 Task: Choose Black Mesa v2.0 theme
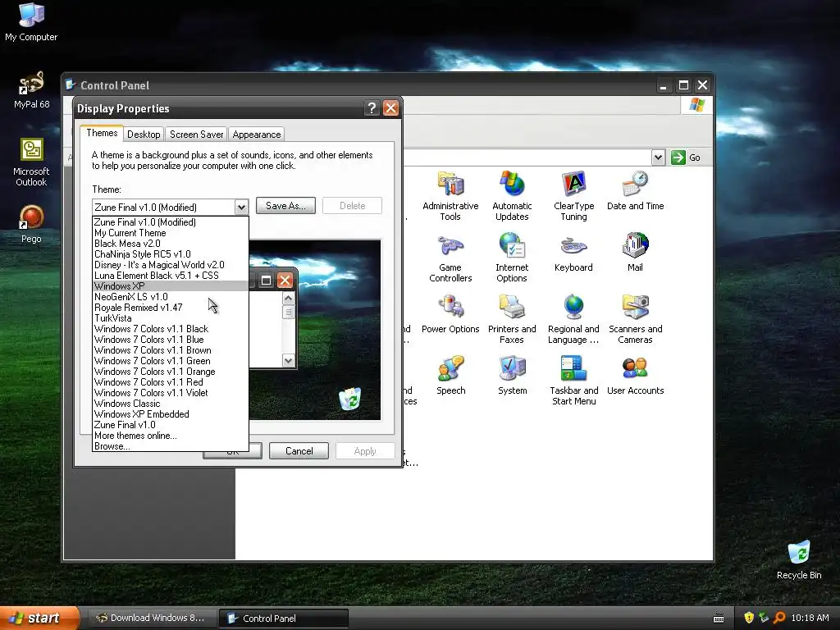(x=171, y=244)
